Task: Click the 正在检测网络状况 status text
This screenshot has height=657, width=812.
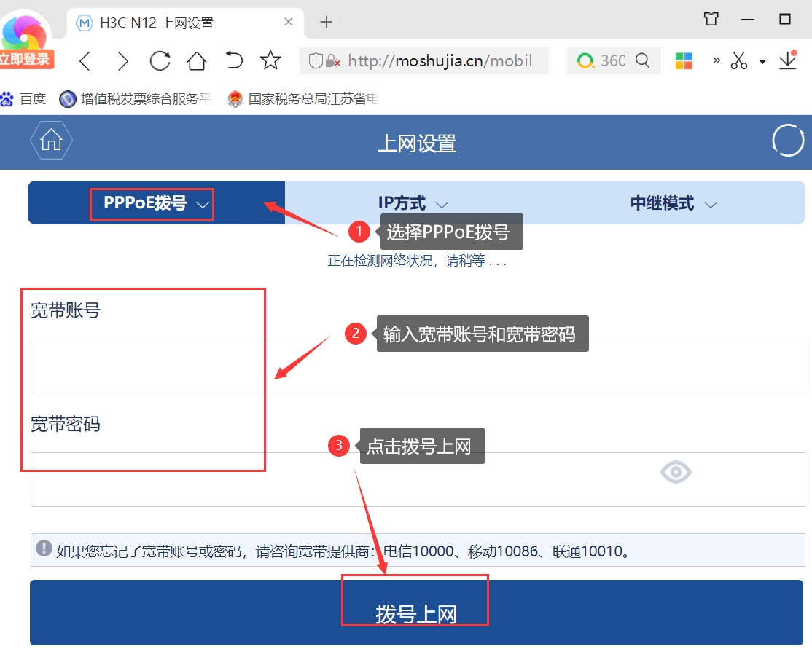Action: pyautogui.click(x=417, y=260)
